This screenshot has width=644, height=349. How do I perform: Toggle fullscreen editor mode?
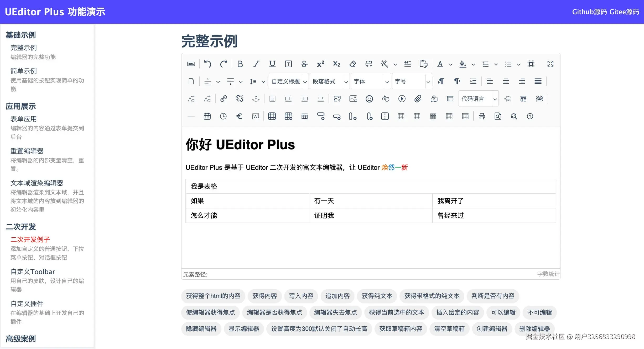point(550,64)
